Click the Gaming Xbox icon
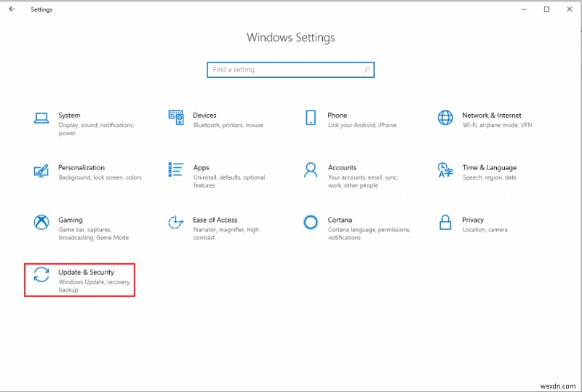The height and width of the screenshot is (392, 582). click(41, 223)
